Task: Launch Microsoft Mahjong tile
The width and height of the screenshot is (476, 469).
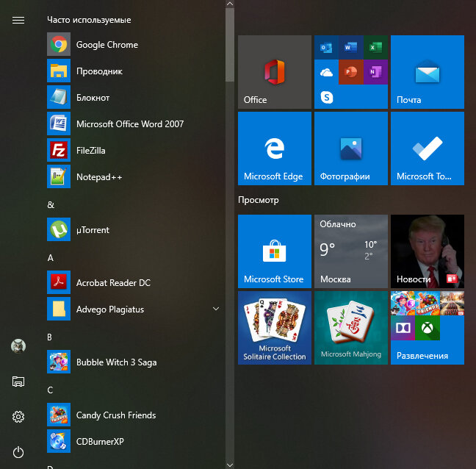Action: (351, 328)
